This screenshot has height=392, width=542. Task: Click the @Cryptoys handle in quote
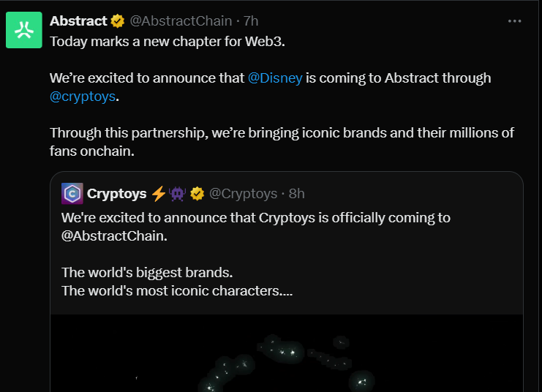(x=244, y=194)
